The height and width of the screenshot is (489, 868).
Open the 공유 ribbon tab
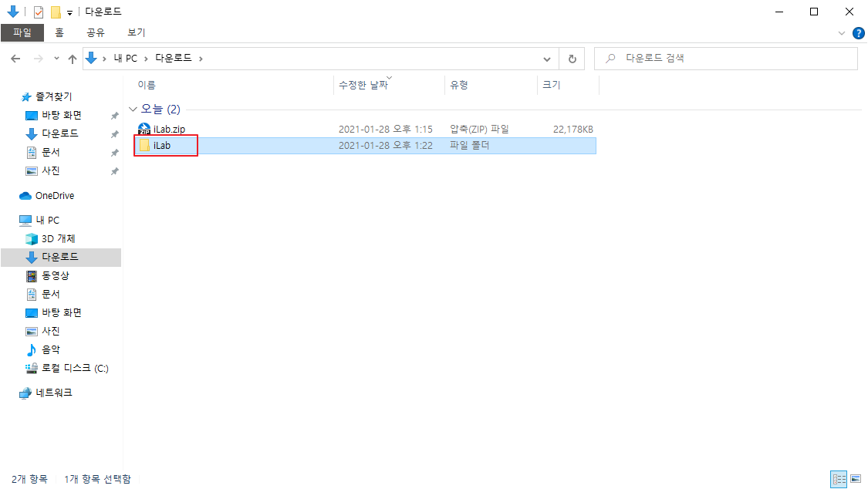click(x=95, y=32)
